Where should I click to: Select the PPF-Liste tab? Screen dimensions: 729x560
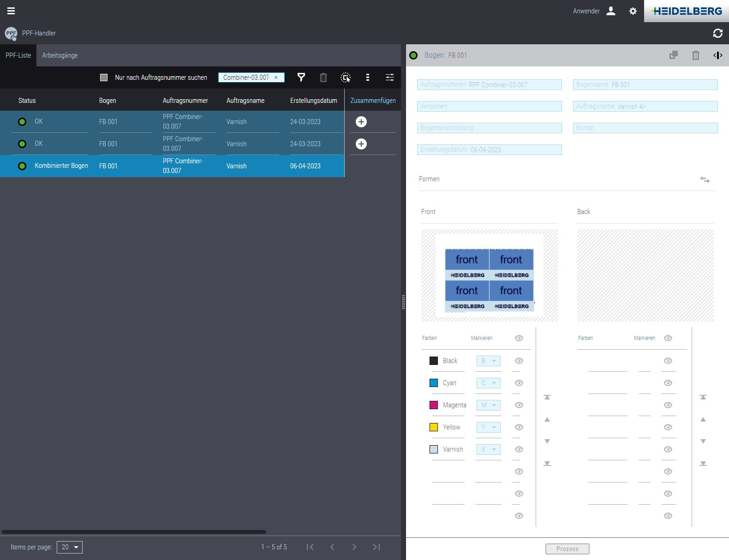click(18, 55)
